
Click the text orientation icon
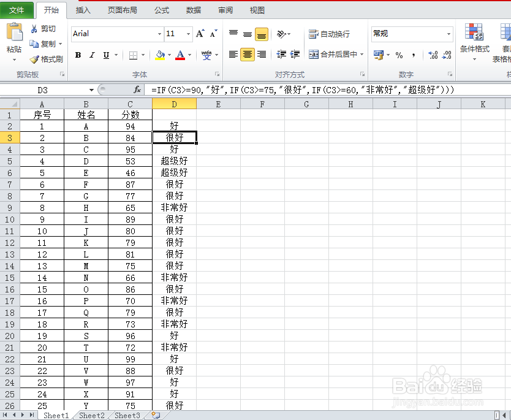pos(281,34)
